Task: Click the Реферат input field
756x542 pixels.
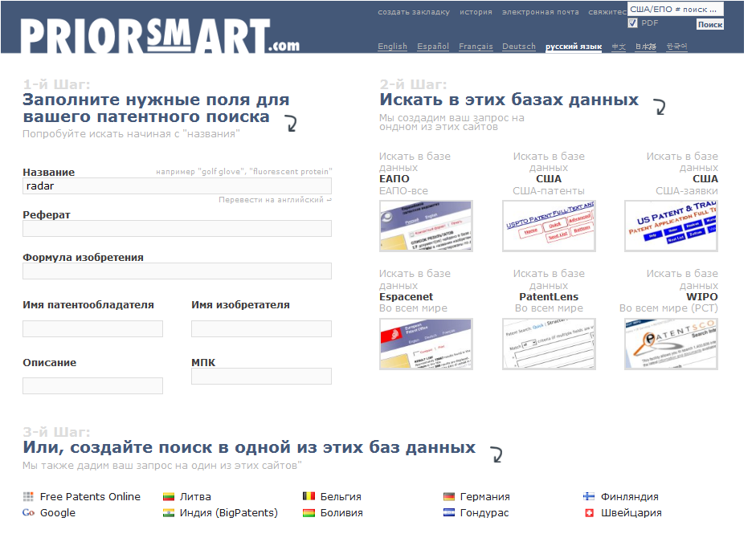Action: pos(177,228)
